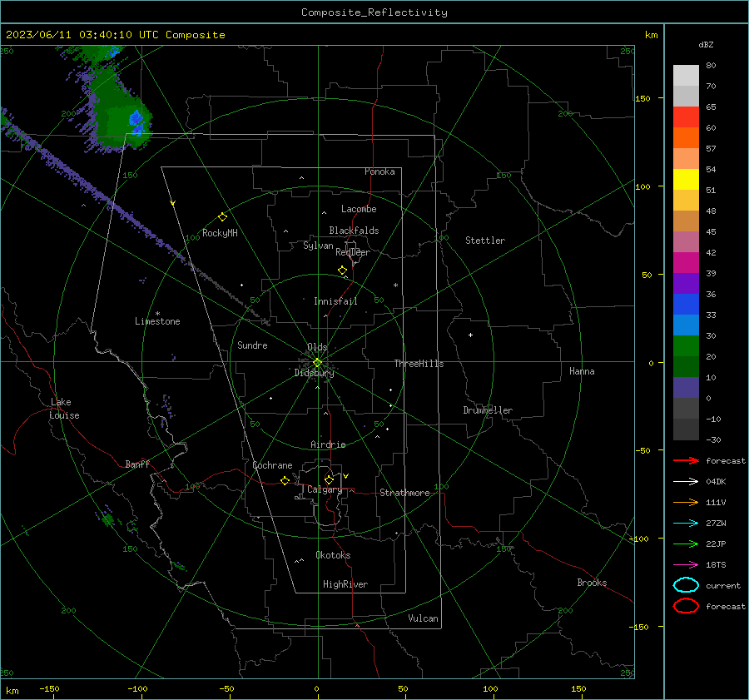Click the white plus marker west of Hanna

[470, 335]
